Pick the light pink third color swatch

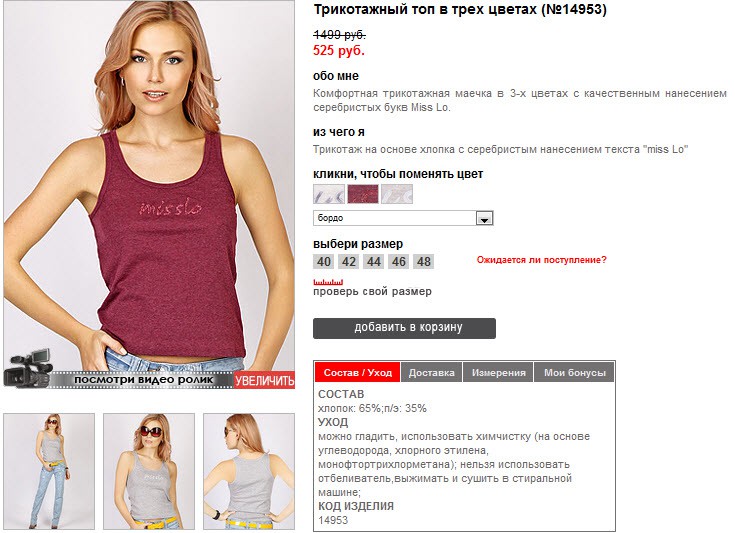tap(397, 194)
